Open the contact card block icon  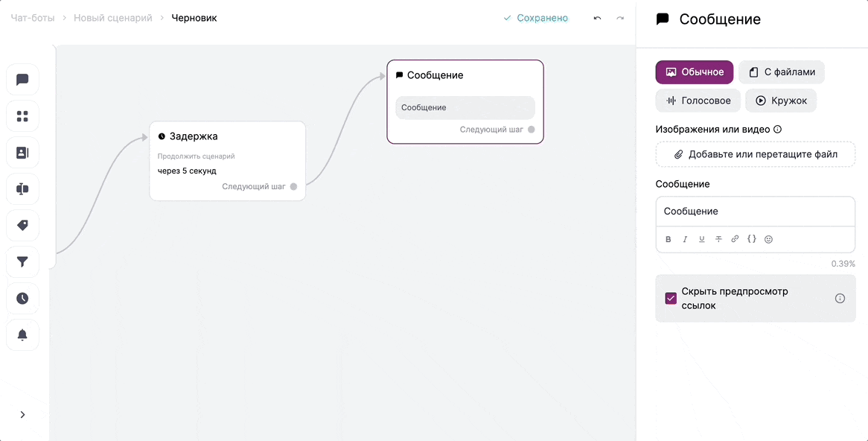tap(22, 153)
